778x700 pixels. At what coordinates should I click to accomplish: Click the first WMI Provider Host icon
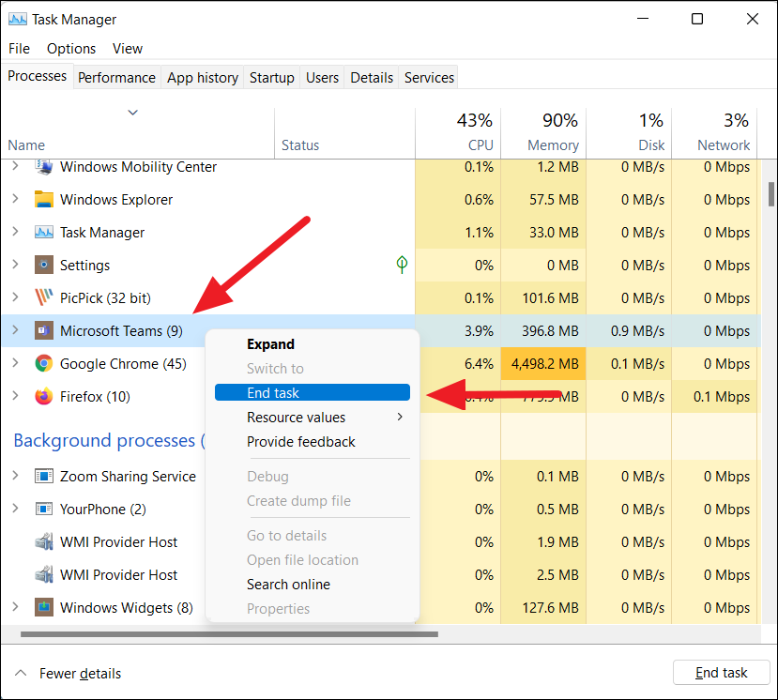44,541
